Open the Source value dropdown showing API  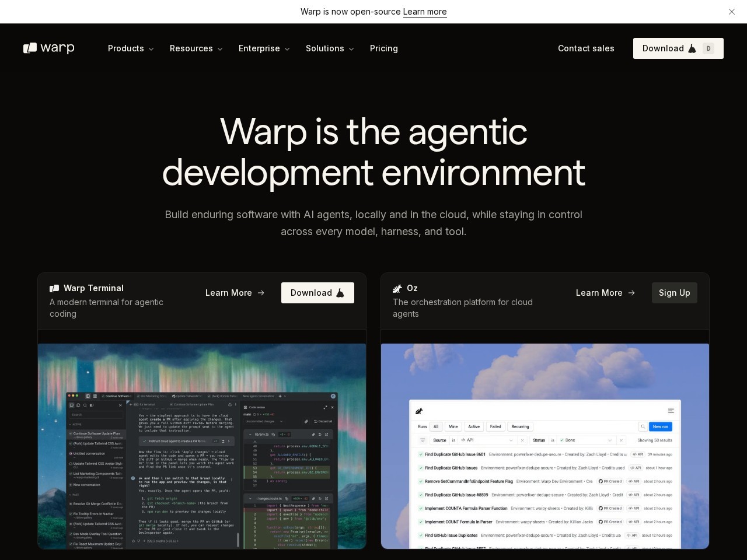point(488,440)
